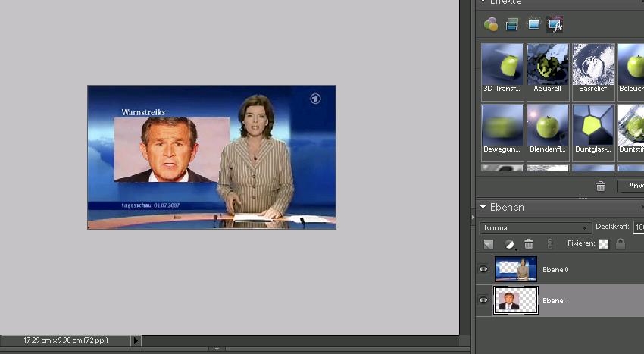The height and width of the screenshot is (354, 644).
Task: Click the Ebene 0 layer name
Action: [x=555, y=270]
